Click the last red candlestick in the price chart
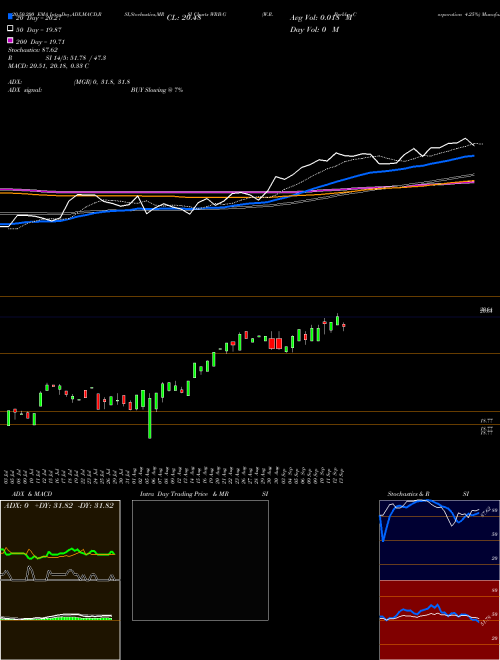The height and width of the screenshot is (660, 500). [344, 326]
